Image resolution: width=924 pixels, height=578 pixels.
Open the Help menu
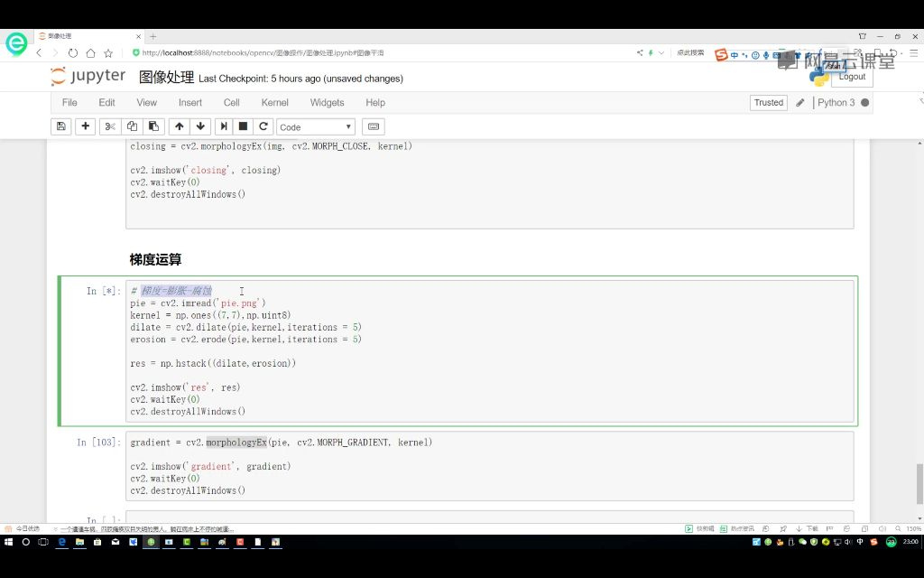click(x=375, y=103)
